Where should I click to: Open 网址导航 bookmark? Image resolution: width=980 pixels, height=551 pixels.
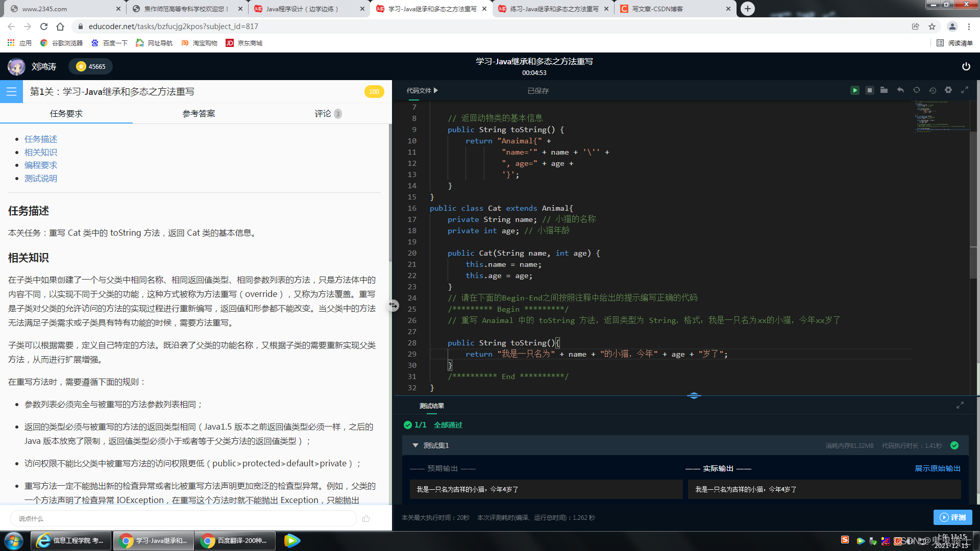(154, 43)
